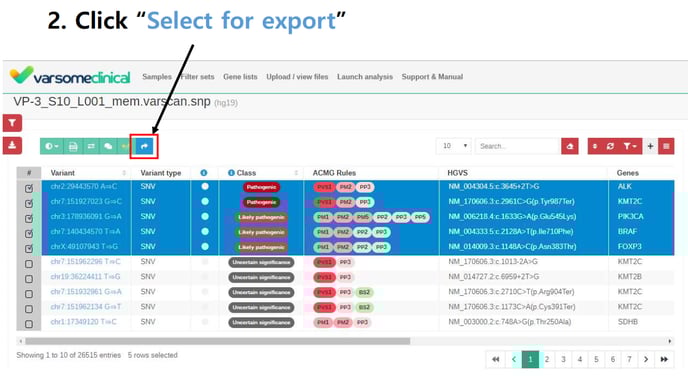This screenshot has height=380, width=688.
Task: Click the blue Select for export arrow button
Action: (144, 146)
